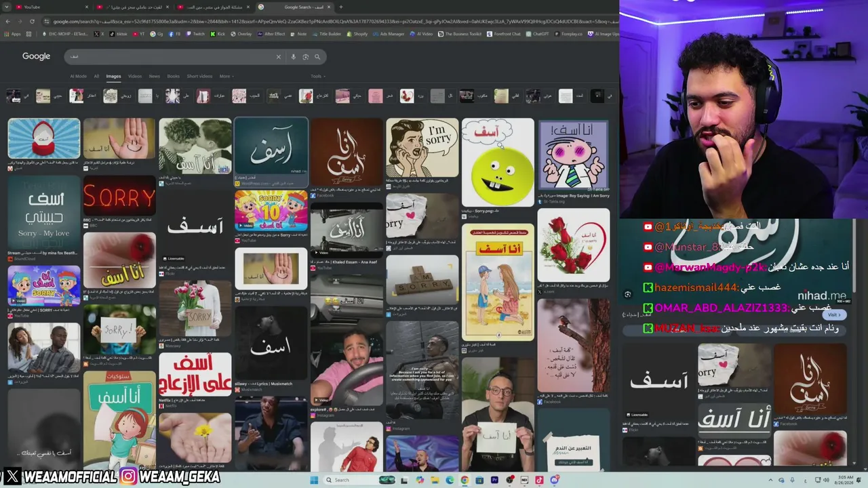Screen dimensions: 868x488
Task: Open the yellow smiley face image
Action: click(498, 163)
